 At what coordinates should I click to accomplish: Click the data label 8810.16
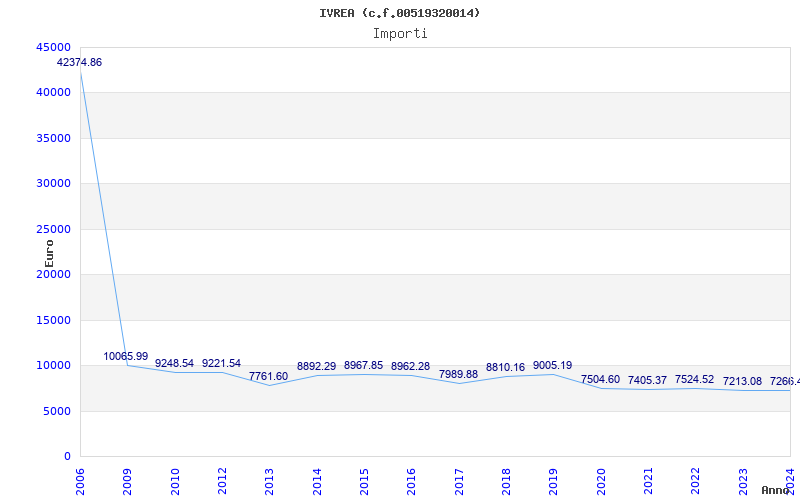pos(505,367)
